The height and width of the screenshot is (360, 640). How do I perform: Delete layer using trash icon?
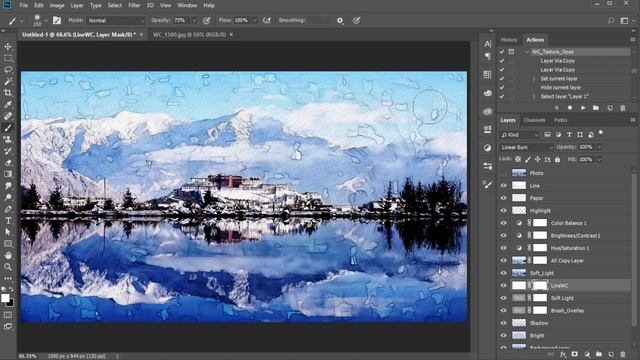coord(623,354)
